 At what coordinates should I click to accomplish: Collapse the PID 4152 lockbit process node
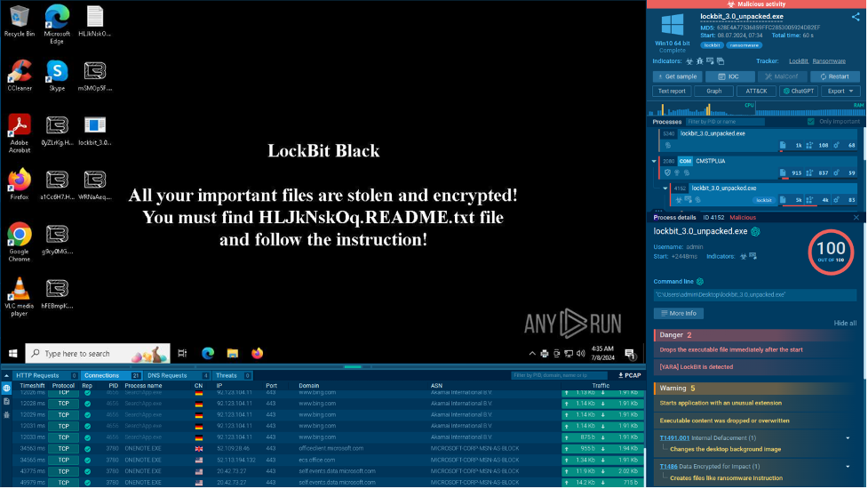tap(665, 188)
